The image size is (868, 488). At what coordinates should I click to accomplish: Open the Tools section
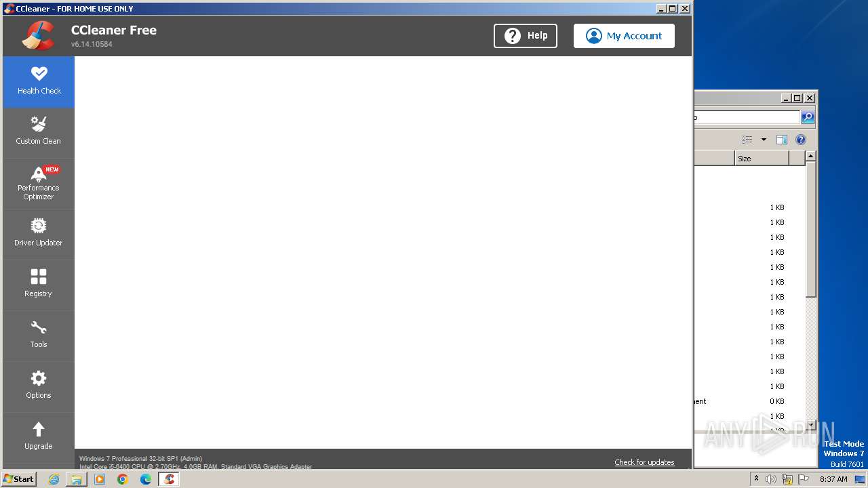click(39, 336)
